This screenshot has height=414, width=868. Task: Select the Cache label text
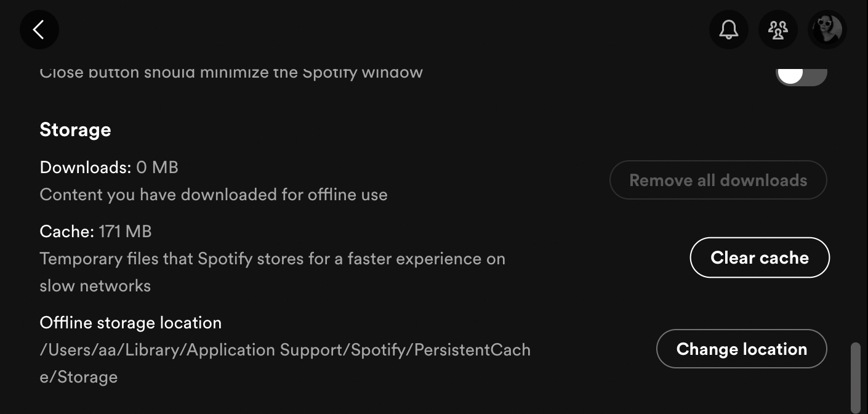[66, 232]
